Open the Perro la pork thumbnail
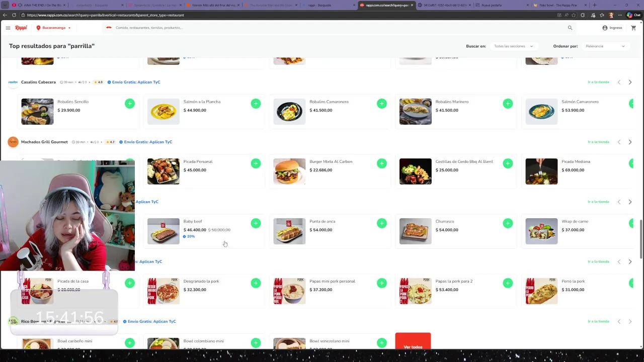The width and height of the screenshot is (644, 362). click(541, 291)
